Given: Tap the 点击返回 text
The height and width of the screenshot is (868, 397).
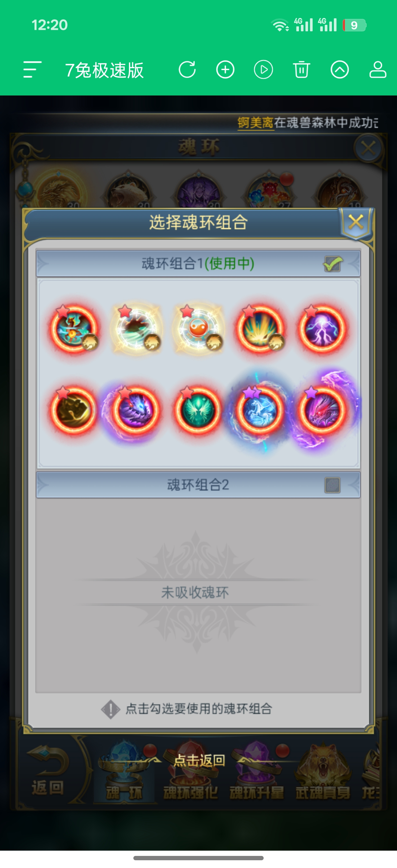Looking at the screenshot, I should [x=199, y=760].
